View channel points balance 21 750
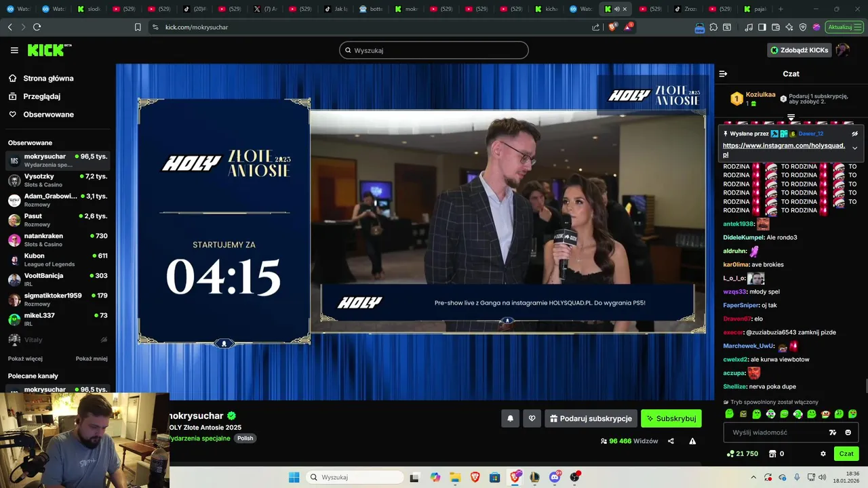Screen dimensions: 868x488 tap(742, 454)
